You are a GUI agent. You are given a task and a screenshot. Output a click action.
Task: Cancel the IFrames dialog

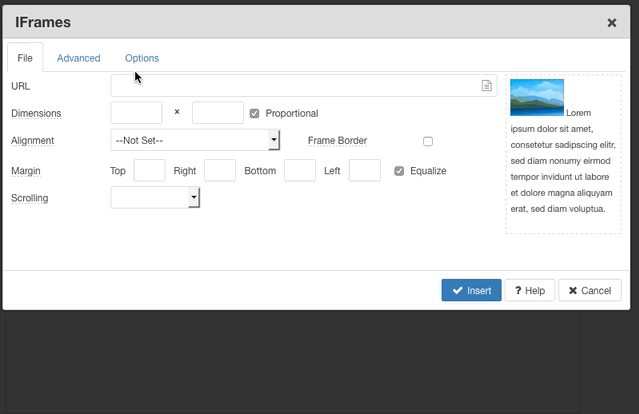pyautogui.click(x=590, y=290)
